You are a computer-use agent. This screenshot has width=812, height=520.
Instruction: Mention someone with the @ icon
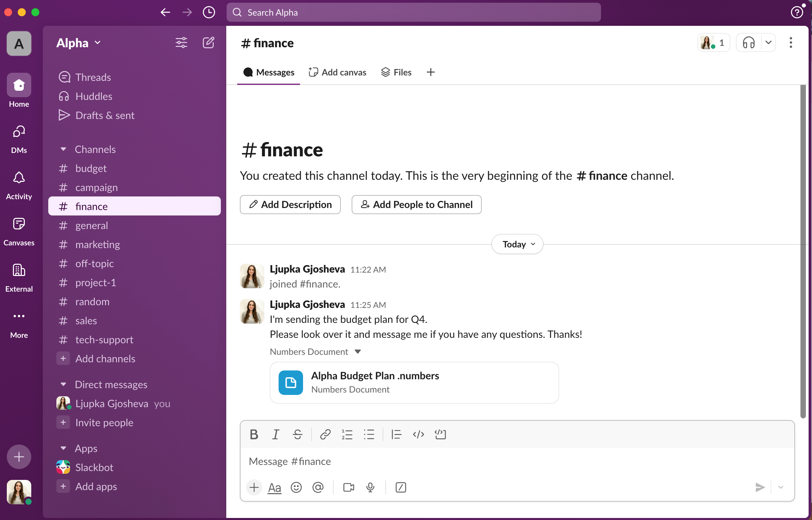tap(318, 487)
